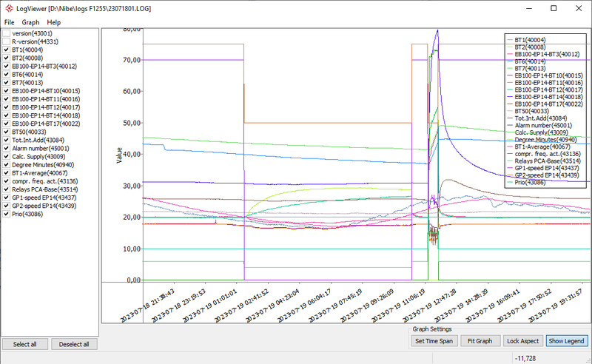Open the File menu
The image size is (592, 364).
coord(9,22)
